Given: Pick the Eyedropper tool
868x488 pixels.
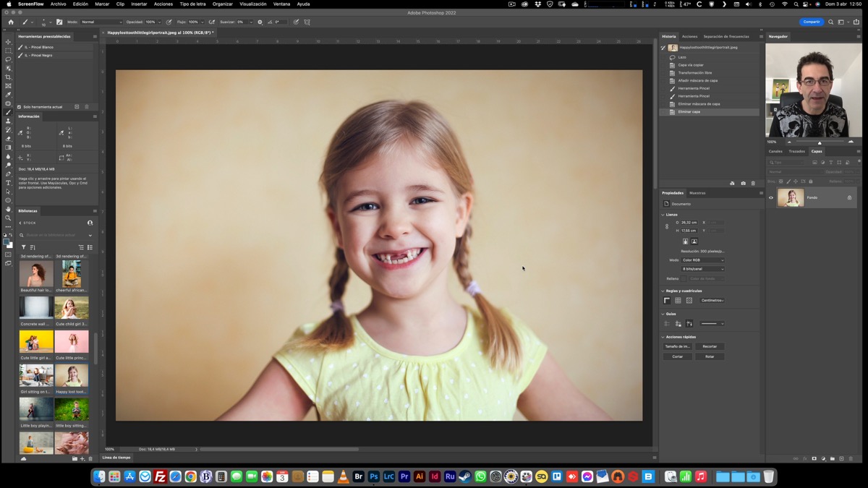Looking at the screenshot, I should click(8, 95).
